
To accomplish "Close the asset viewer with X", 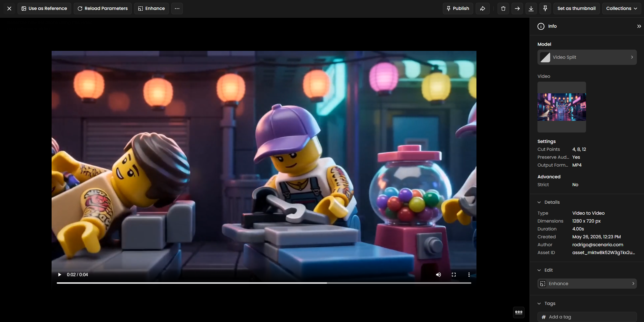I will (x=9, y=8).
